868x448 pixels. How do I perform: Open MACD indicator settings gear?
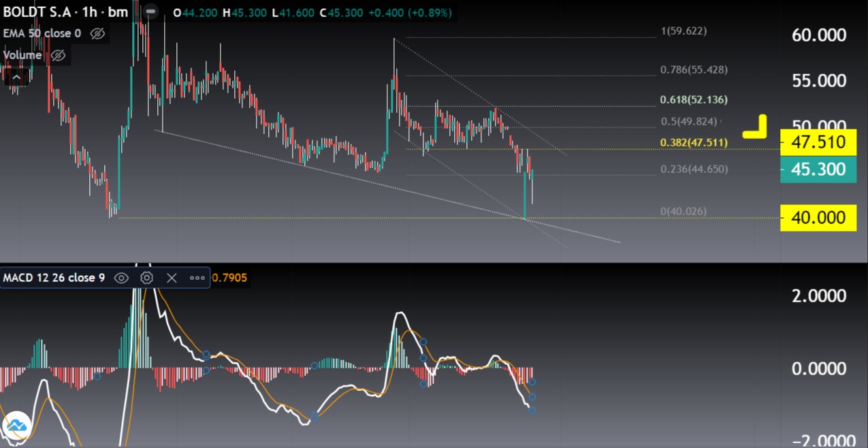pyautogui.click(x=146, y=278)
